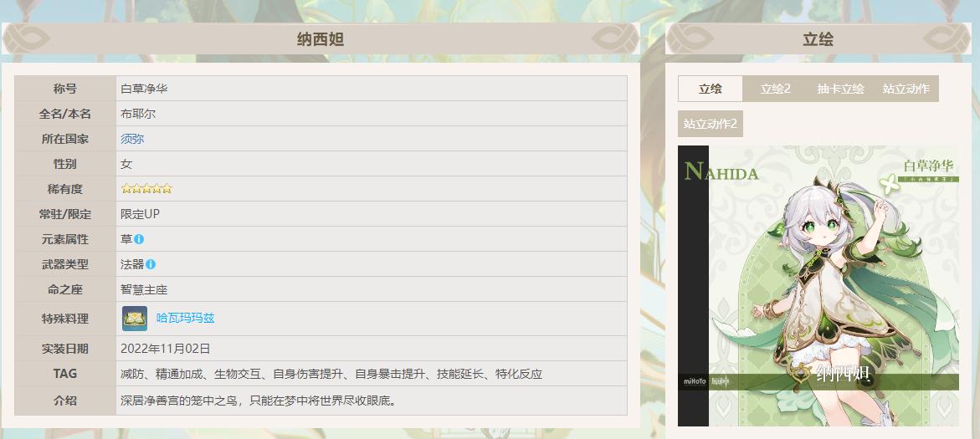Screen dimensions: 980x439
Task: Click the introduction text 深居净善宫的笼中之鸟
Action: [x=259, y=401]
